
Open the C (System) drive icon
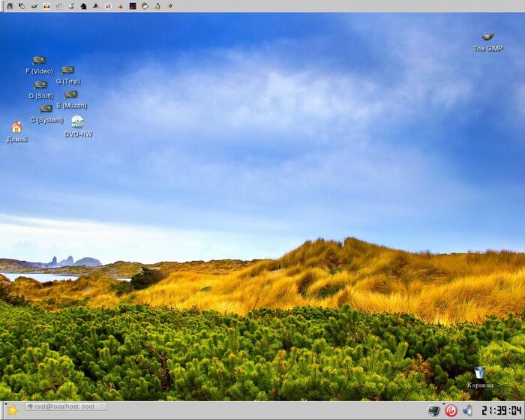(x=46, y=109)
